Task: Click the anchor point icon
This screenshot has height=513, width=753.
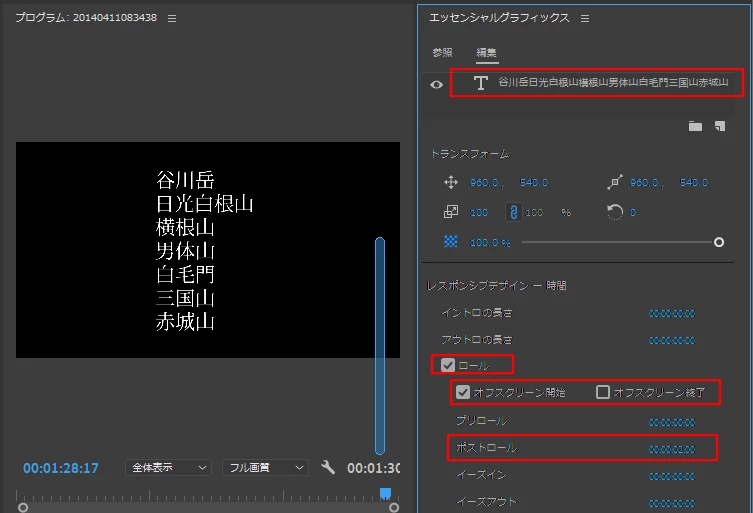Action: click(x=615, y=182)
